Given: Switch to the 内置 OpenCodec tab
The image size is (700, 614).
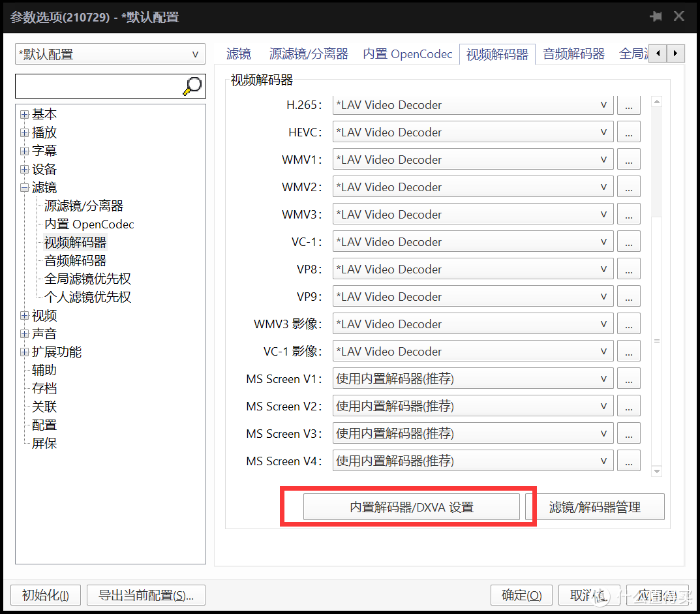Looking at the screenshot, I should pos(408,54).
